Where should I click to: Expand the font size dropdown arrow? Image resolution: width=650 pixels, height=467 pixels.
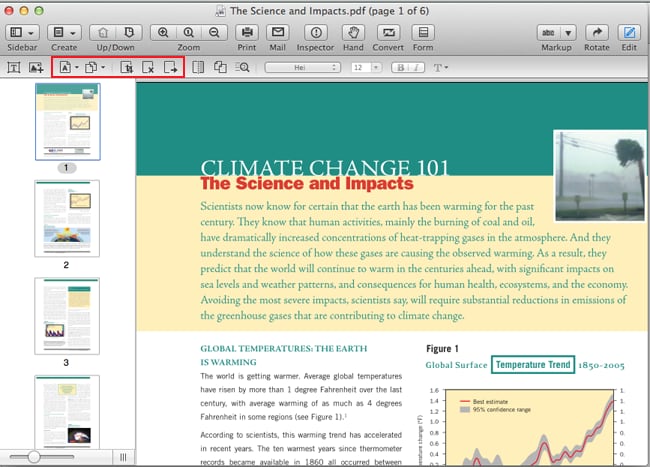376,68
